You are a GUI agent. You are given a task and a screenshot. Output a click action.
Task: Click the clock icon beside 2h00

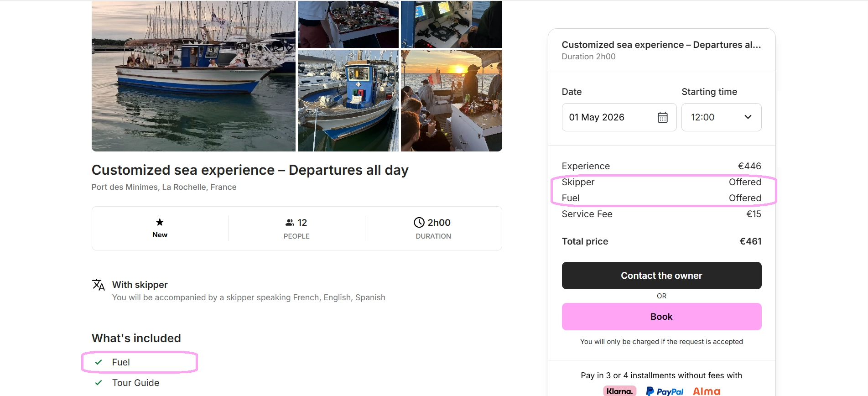click(419, 223)
